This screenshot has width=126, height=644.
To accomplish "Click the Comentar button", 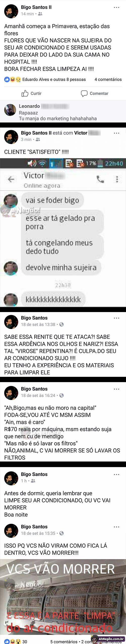I will pyautogui.click(x=94, y=94).
